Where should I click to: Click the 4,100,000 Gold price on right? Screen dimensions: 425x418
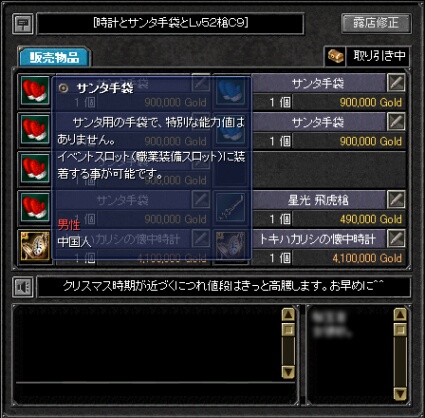pos(367,258)
